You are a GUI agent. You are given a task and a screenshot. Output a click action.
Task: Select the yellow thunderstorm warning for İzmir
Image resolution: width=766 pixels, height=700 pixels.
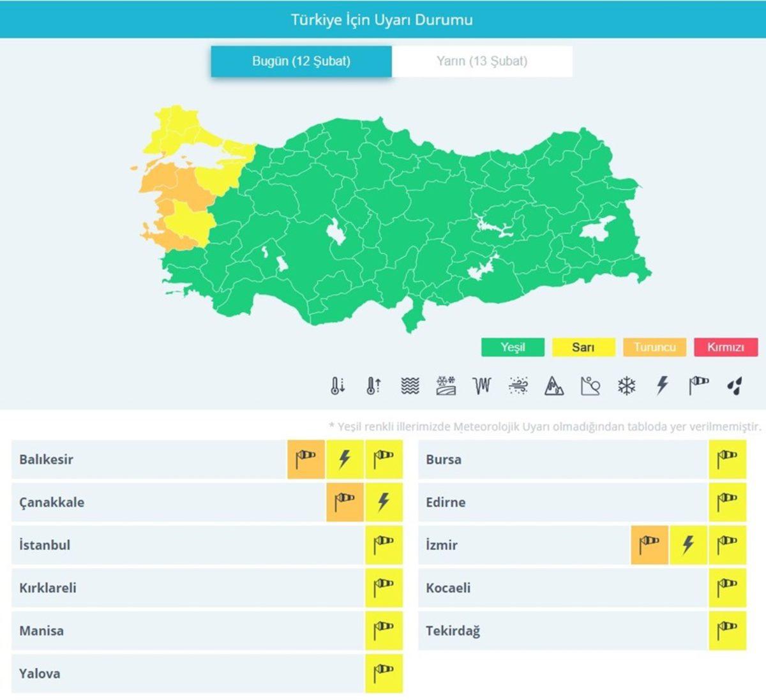point(687,544)
